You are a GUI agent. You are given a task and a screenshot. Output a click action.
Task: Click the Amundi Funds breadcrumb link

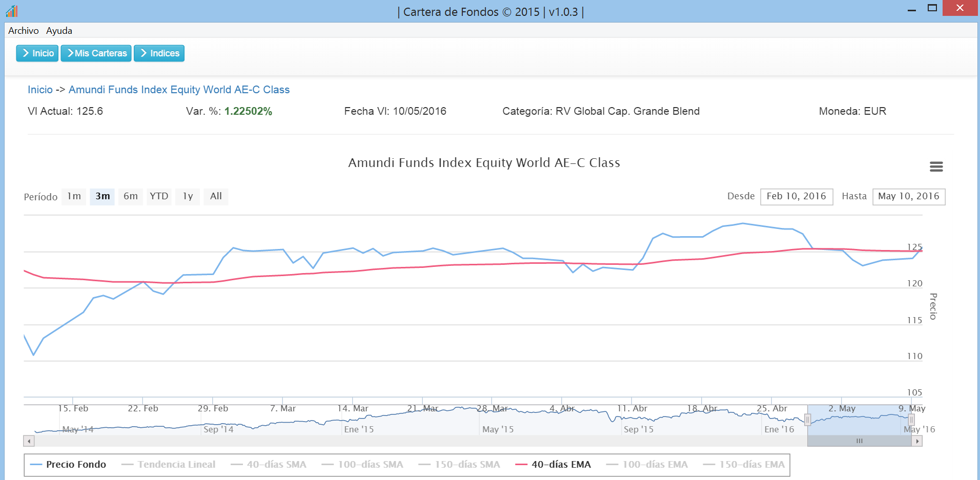179,90
